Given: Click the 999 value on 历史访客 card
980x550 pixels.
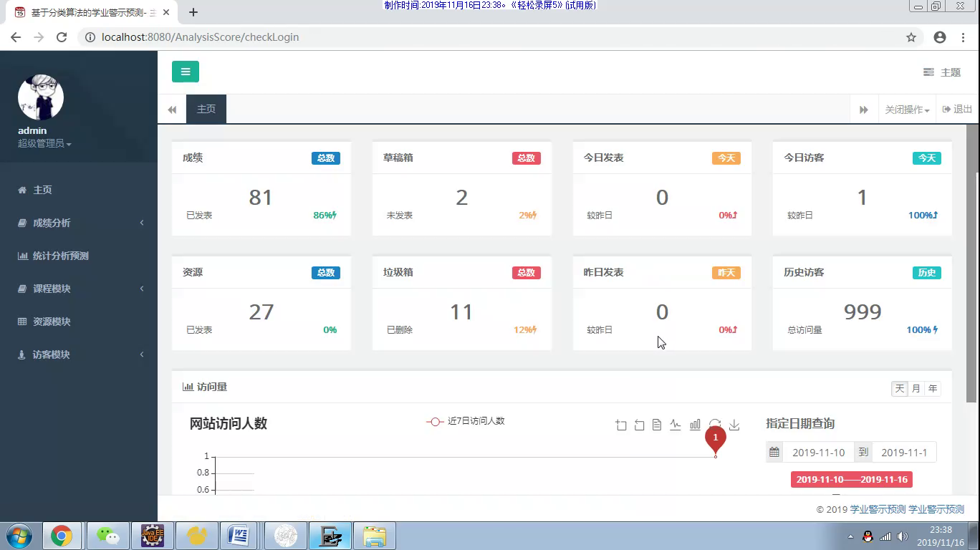Looking at the screenshot, I should click(x=863, y=312).
